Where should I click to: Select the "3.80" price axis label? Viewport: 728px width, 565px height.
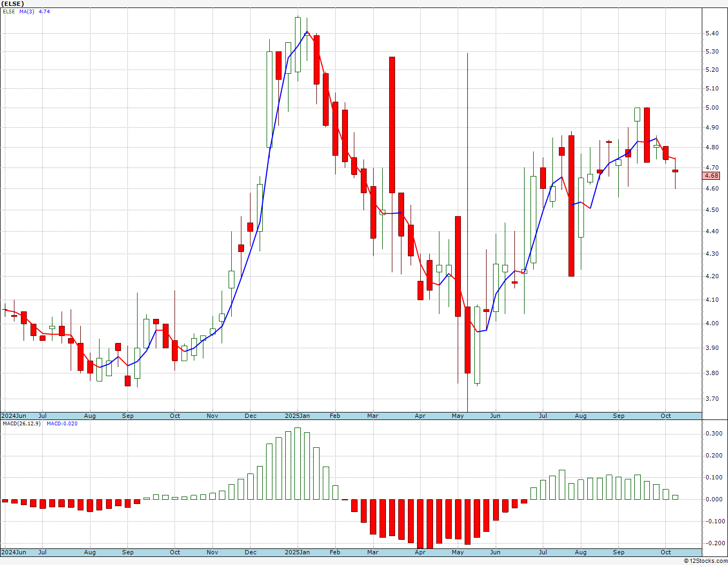pyautogui.click(x=712, y=373)
